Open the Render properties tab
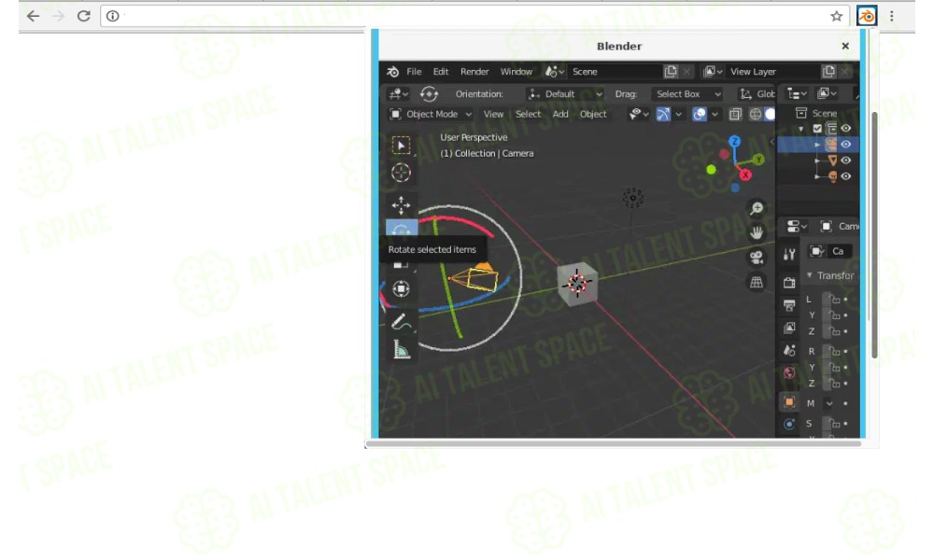Viewport: 934px width, 560px height. (x=789, y=283)
